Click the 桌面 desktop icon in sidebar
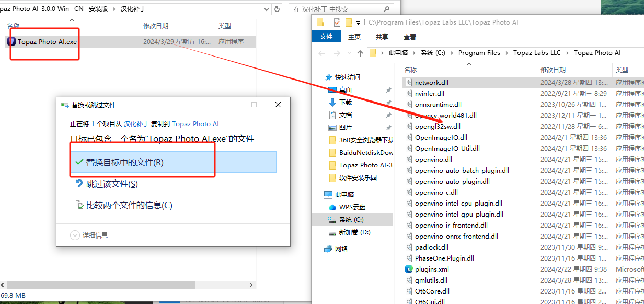This screenshot has height=304, width=644. [x=332, y=89]
